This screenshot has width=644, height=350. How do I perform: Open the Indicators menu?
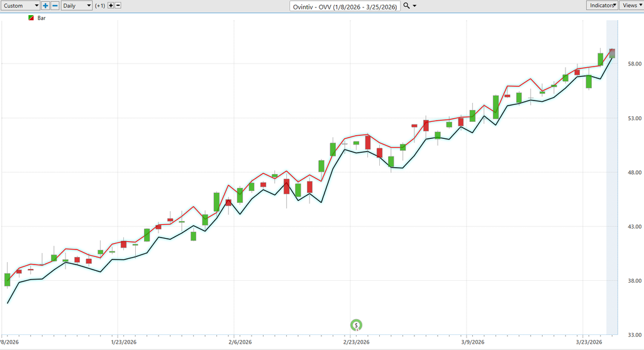pyautogui.click(x=602, y=5)
